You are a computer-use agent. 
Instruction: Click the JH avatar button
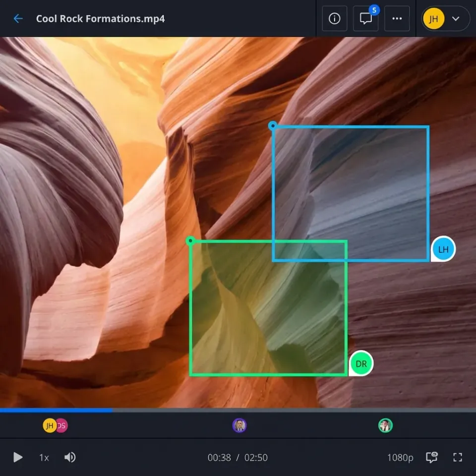tap(433, 18)
